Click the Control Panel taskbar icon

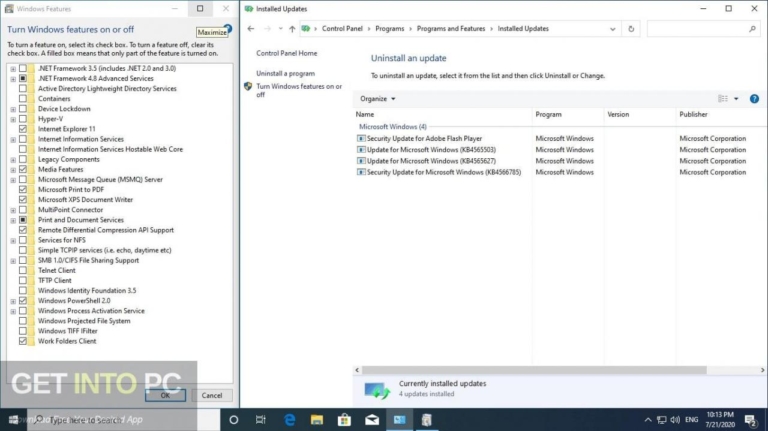click(x=400, y=420)
